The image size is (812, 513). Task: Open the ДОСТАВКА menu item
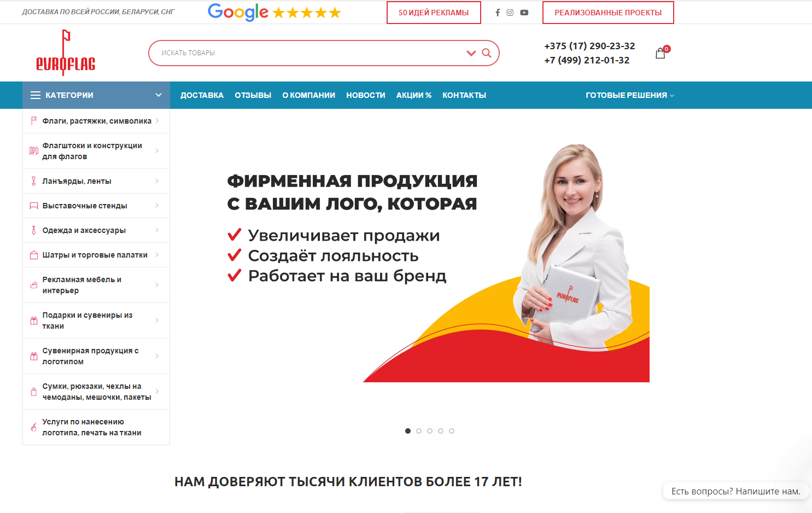click(202, 95)
